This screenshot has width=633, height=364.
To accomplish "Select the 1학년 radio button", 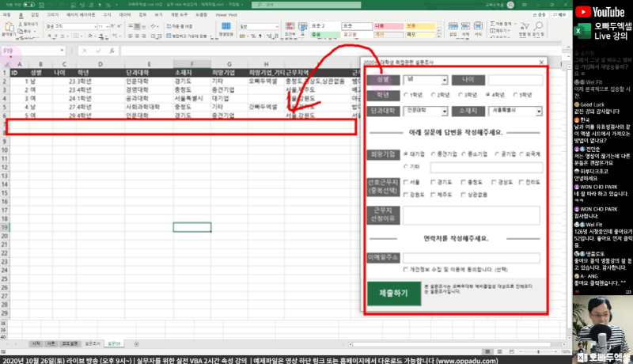I will (x=406, y=95).
